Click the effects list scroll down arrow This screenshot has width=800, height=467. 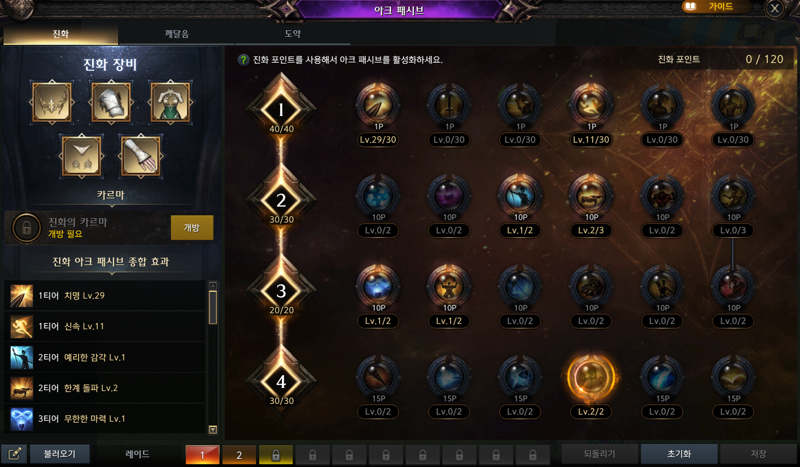coord(213,430)
